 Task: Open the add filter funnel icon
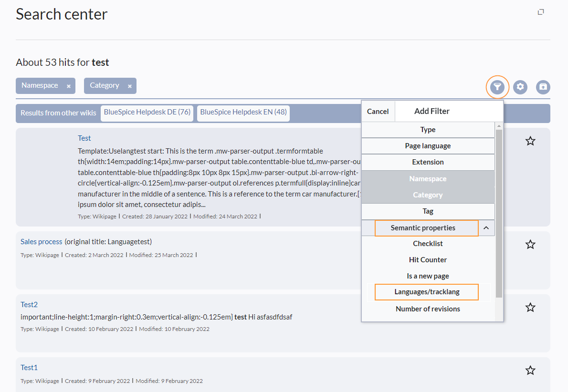(x=497, y=87)
